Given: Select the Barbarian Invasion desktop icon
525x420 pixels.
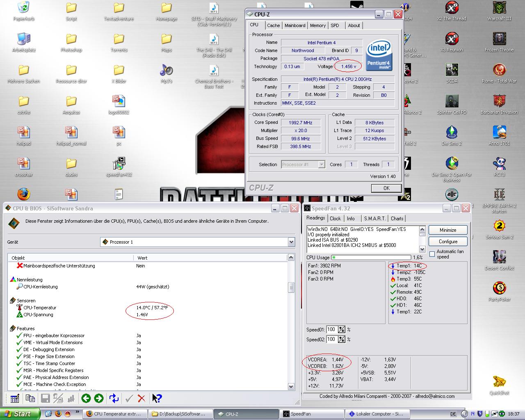Looking at the screenshot, I should [499, 105].
